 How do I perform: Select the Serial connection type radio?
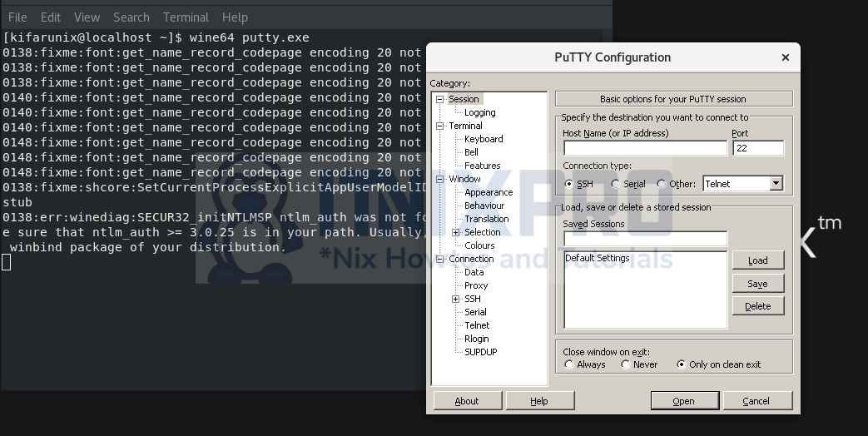tap(615, 184)
